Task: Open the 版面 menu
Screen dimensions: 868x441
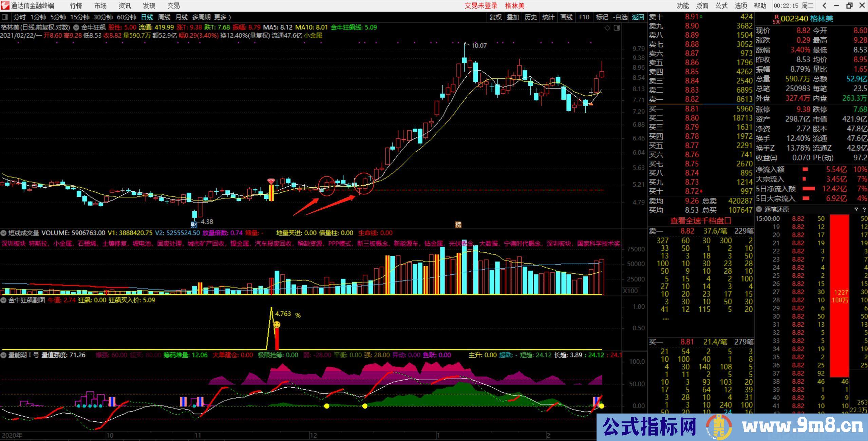Action: click(702, 6)
